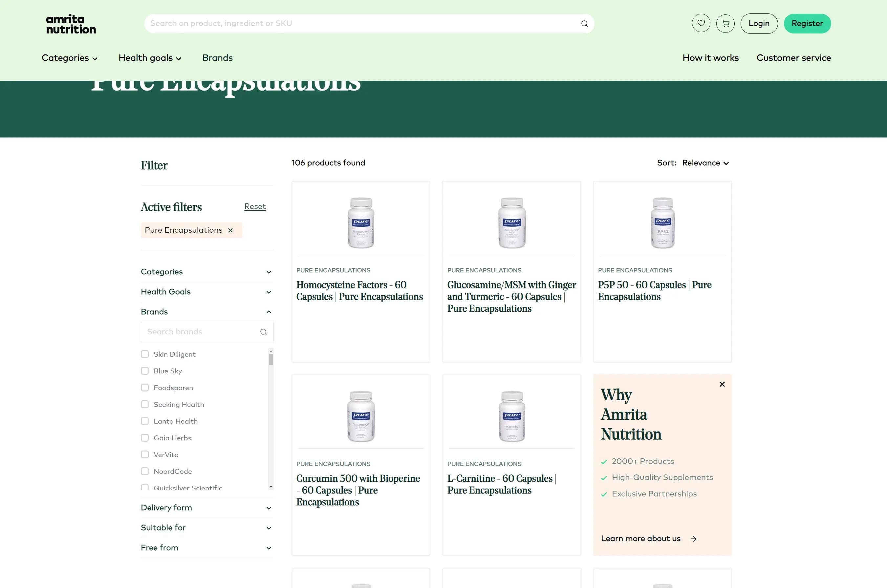This screenshot has width=887, height=588.
Task: Tick the VerVita brand checkbox
Action: click(145, 454)
